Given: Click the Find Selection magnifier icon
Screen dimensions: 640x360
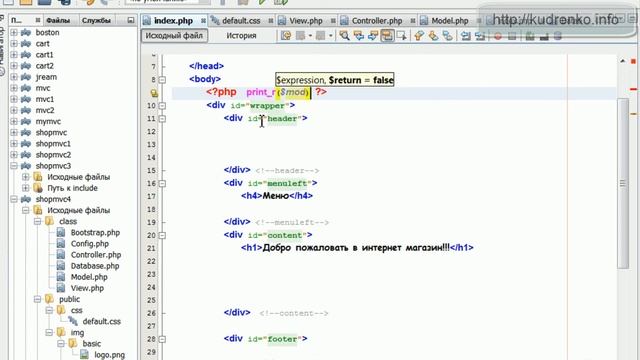Looking at the screenshot, I should point(344,36).
